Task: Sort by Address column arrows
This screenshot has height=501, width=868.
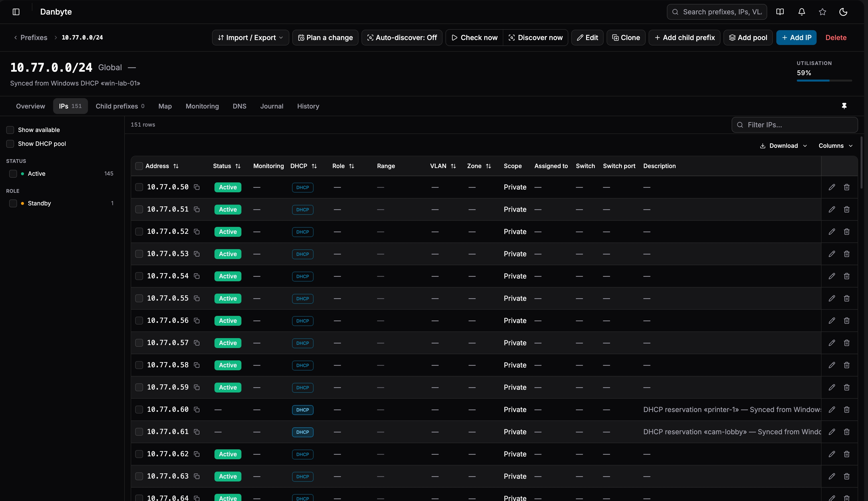Action: click(x=176, y=166)
